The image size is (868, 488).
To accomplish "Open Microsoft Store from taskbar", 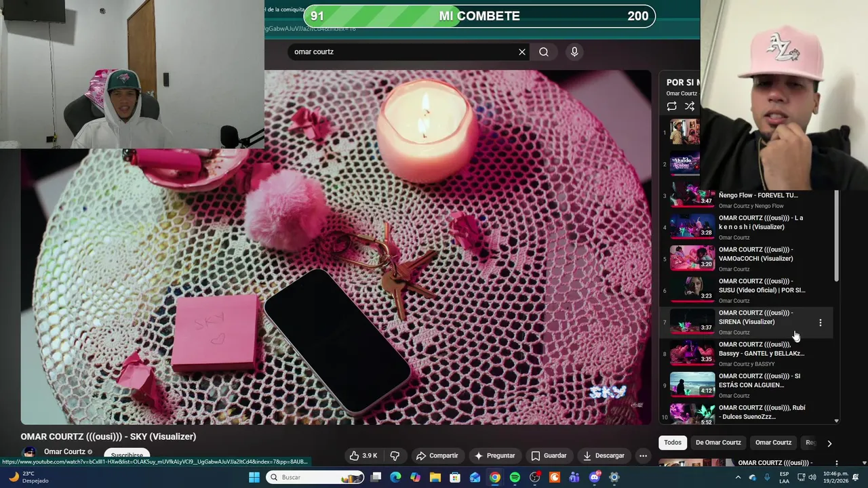I will (x=455, y=477).
